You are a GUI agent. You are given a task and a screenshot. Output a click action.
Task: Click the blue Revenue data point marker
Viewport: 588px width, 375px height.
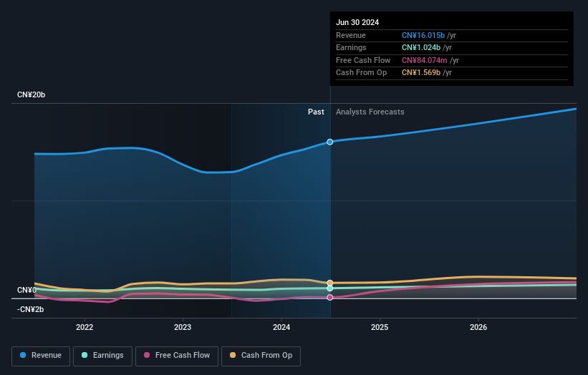coord(330,142)
